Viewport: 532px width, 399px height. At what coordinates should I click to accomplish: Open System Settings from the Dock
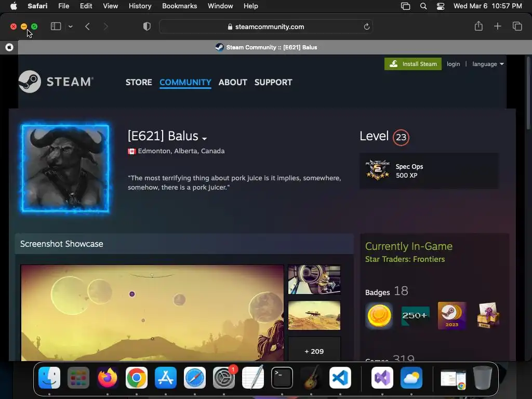pos(224,378)
